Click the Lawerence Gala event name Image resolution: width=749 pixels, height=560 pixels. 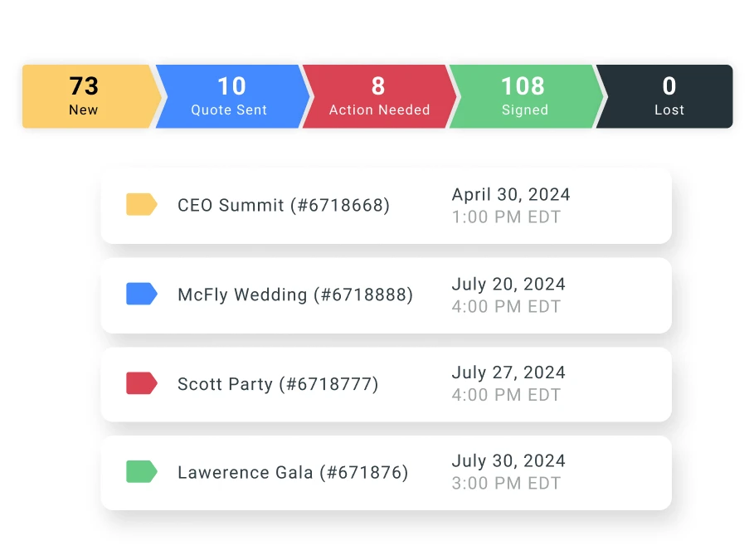click(292, 472)
